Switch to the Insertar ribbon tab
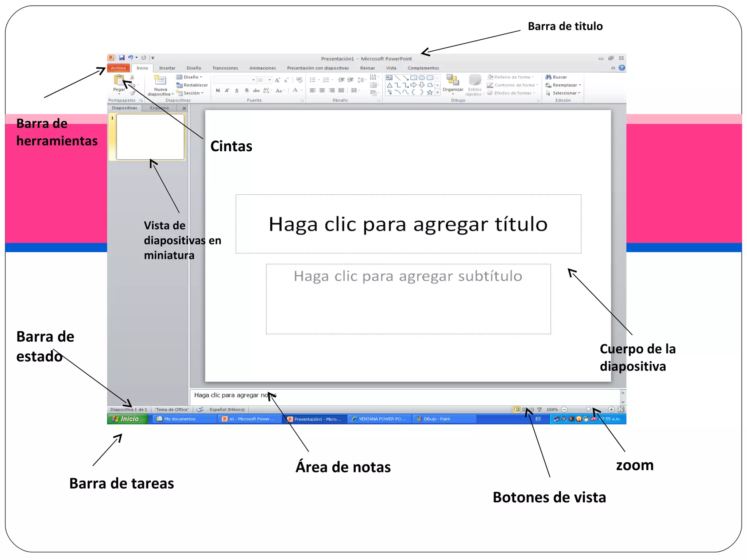Image resolution: width=747 pixels, height=560 pixels. tap(167, 68)
